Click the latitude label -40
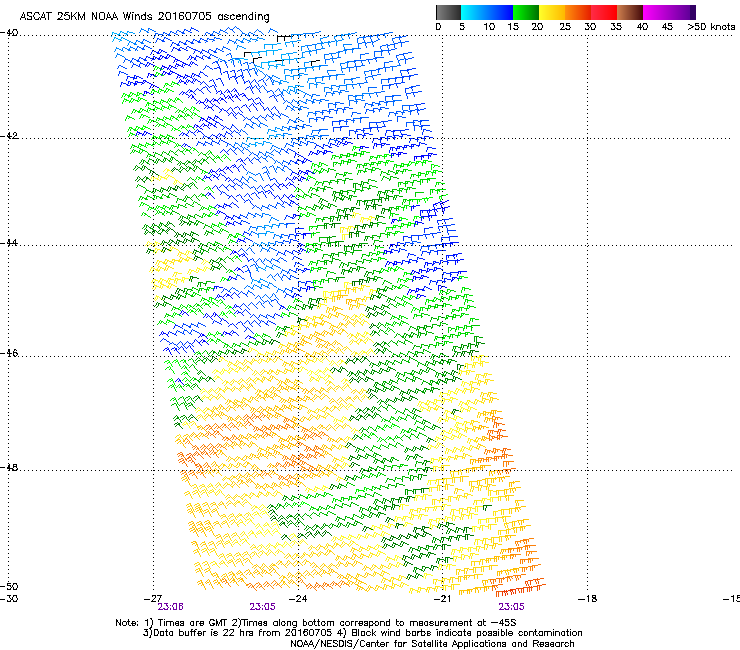 pyautogui.click(x=9, y=33)
